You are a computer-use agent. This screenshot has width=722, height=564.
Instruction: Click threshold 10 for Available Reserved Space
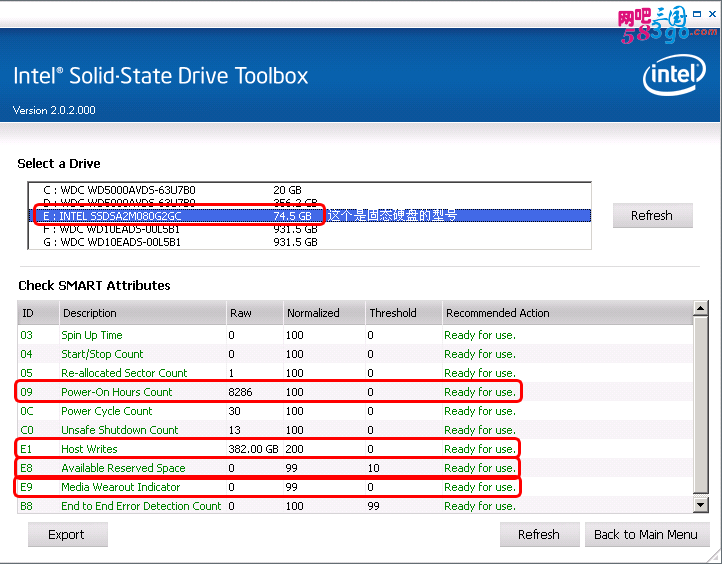pyautogui.click(x=373, y=468)
